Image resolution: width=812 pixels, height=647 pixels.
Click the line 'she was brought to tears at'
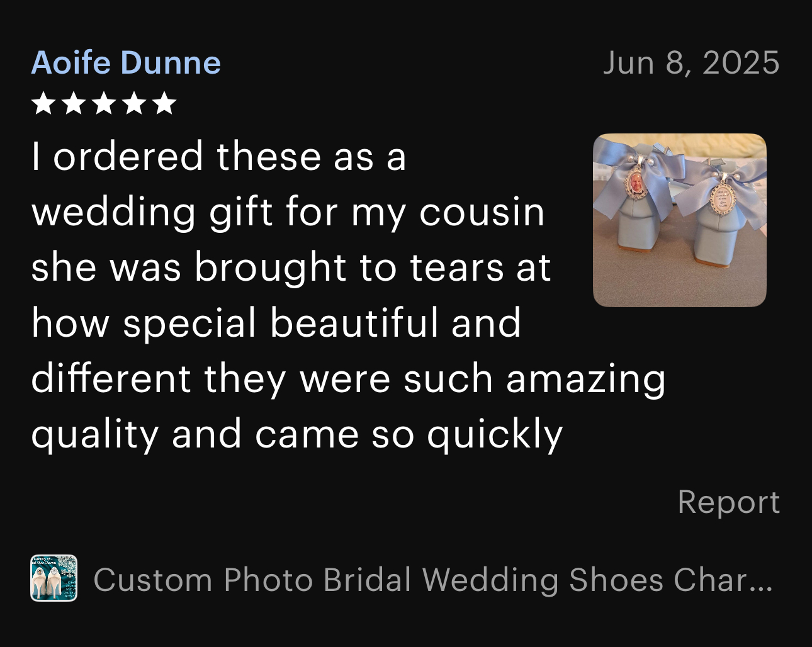(291, 267)
